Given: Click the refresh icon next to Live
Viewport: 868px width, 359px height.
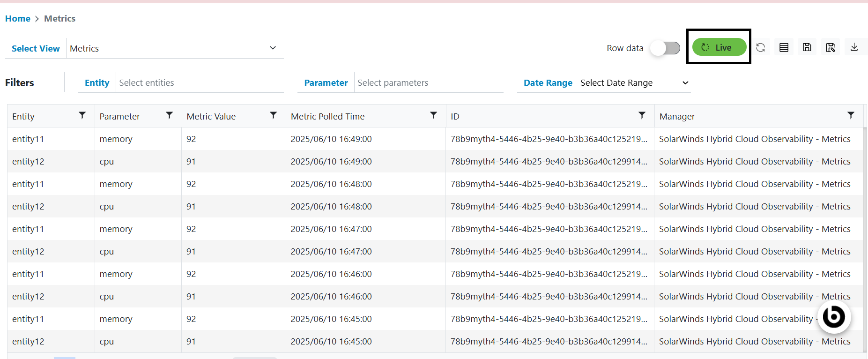Looking at the screenshot, I should [x=760, y=47].
